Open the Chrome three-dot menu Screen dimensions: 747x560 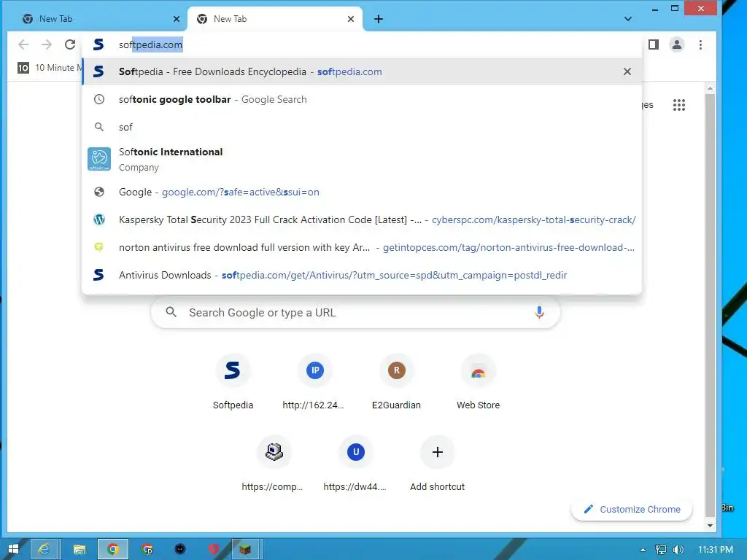coord(700,44)
